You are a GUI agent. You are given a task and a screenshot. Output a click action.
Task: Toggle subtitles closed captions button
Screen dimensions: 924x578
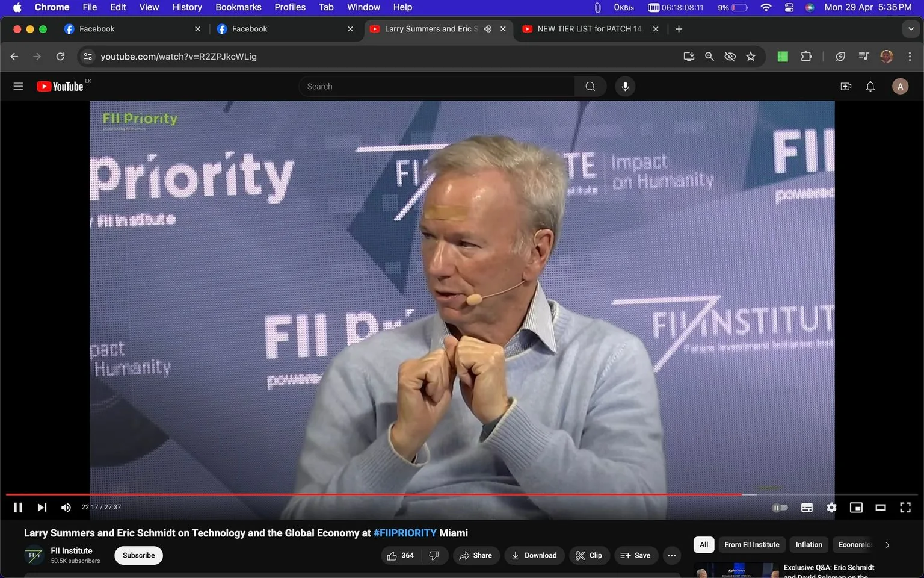(807, 508)
